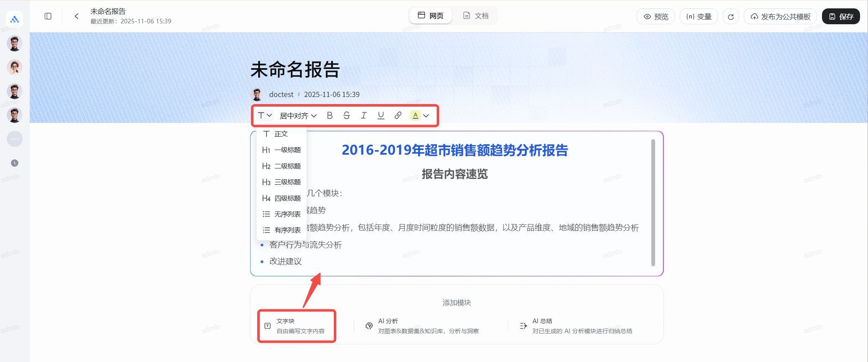The width and height of the screenshot is (868, 362).
Task: Click the 改进建议 bullet item
Action: [286, 261]
